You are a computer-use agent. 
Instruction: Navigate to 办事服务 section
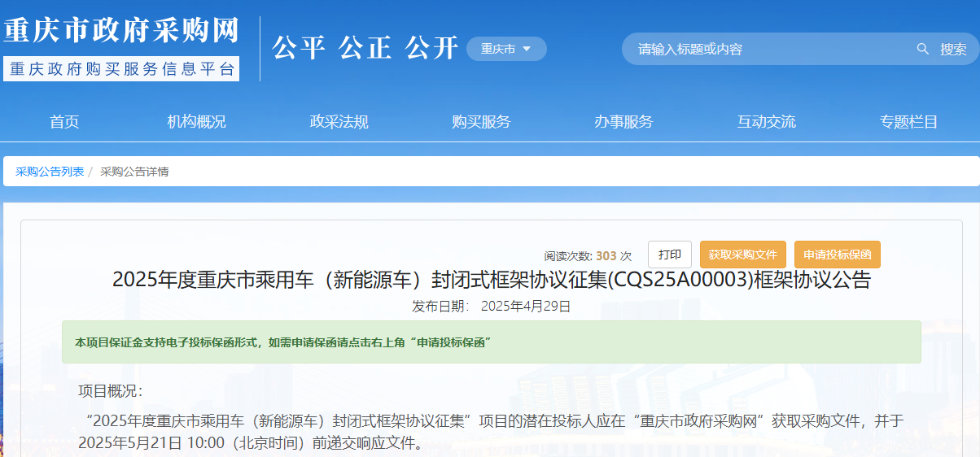(x=623, y=122)
